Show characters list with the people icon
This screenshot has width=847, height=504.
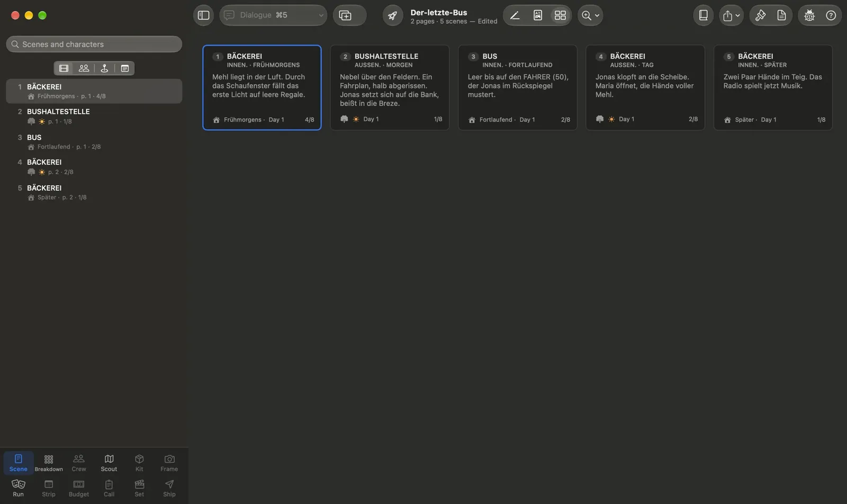84,68
